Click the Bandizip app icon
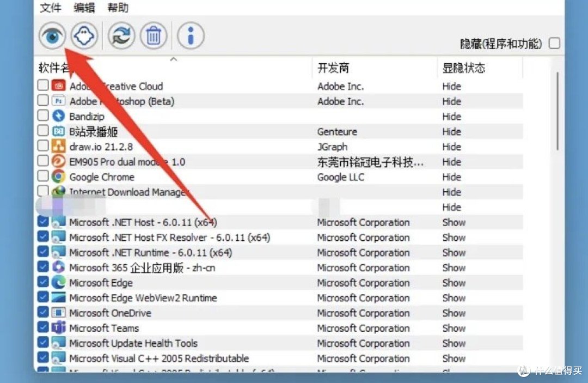 click(x=58, y=116)
